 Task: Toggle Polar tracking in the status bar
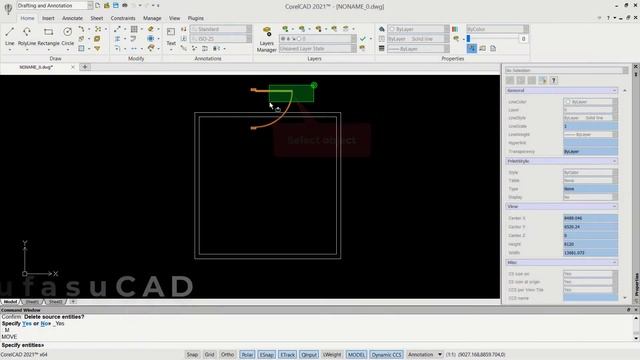point(247,354)
